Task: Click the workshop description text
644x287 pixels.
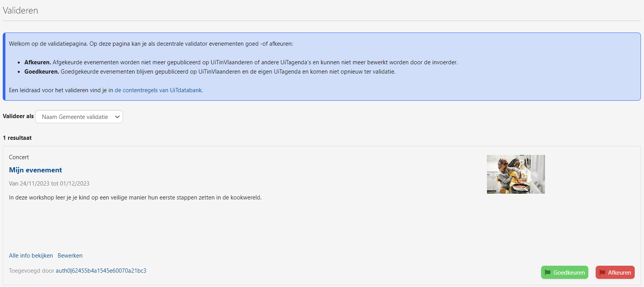Action: coord(135,198)
